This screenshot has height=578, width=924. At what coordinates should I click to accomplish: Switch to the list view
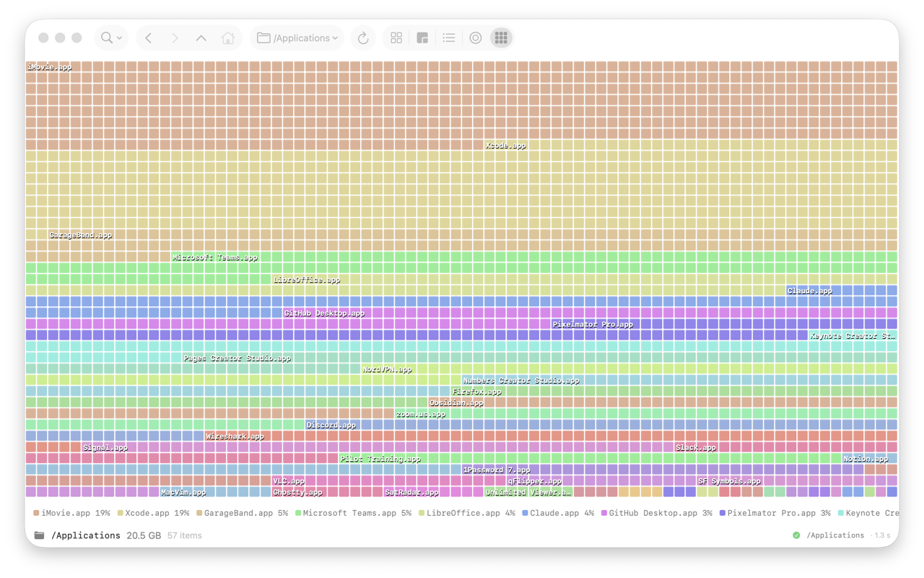pos(449,38)
